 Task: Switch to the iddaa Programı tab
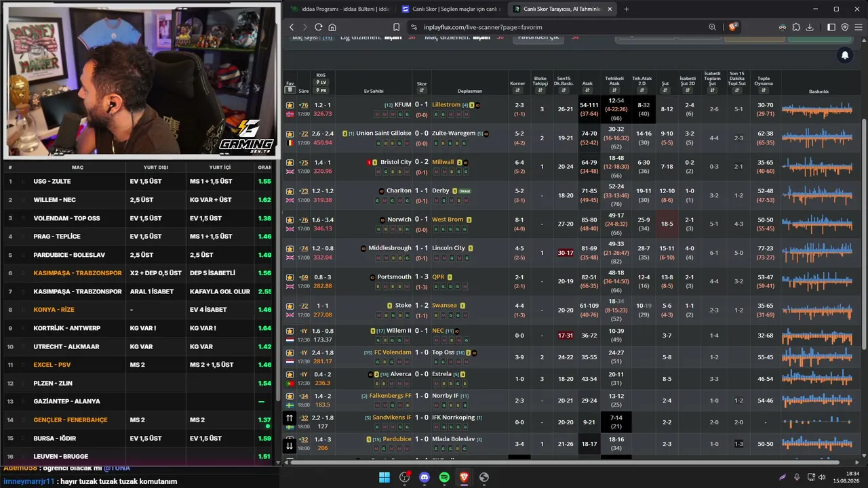pos(340,9)
